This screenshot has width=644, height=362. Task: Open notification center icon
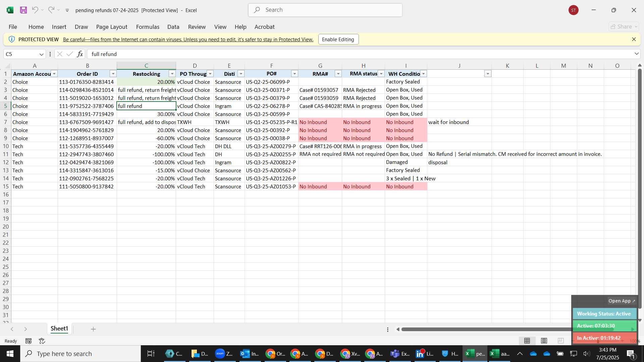pos(631,354)
